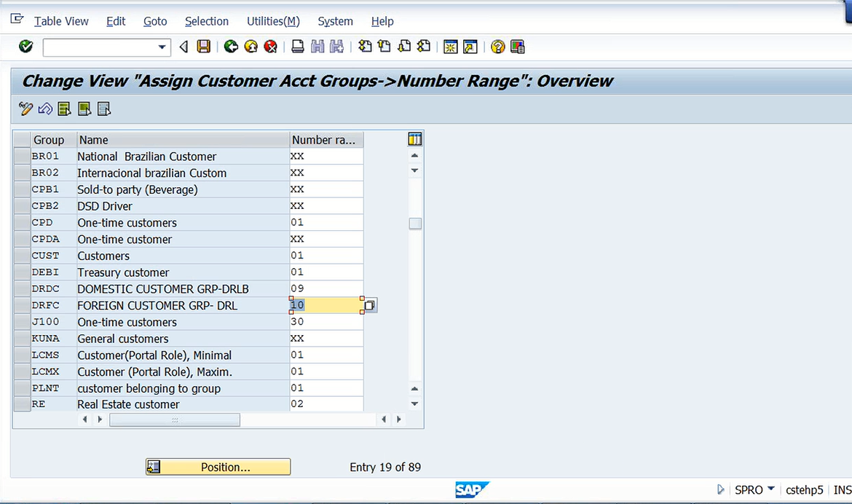
Task: Select the row selector for DRFC
Action: tap(22, 306)
